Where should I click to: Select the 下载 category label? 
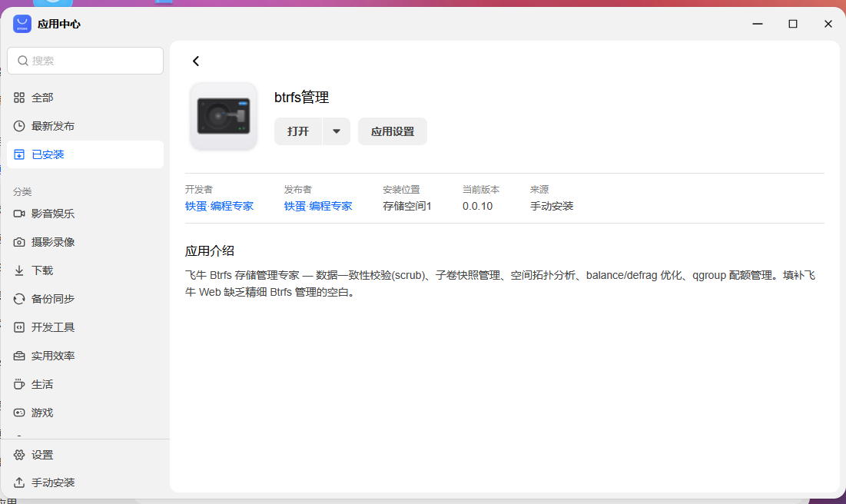point(42,270)
